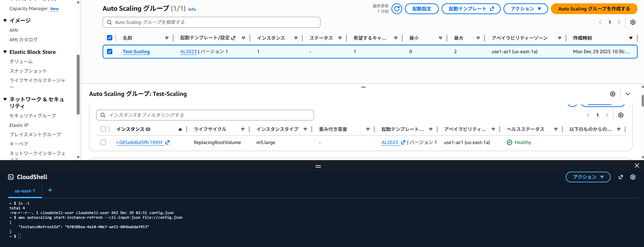Click into the CloudShell terminal prompt
The width and height of the screenshot is (644, 247).
[20, 236]
